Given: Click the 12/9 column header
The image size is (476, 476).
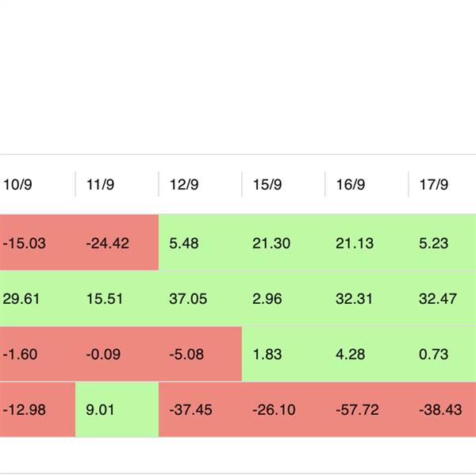Looking at the screenshot, I should pyautogui.click(x=184, y=185).
